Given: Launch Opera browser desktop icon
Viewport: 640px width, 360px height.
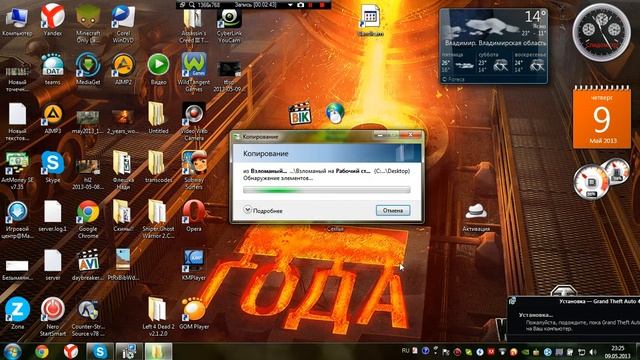Looking at the screenshot, I should tap(193, 212).
